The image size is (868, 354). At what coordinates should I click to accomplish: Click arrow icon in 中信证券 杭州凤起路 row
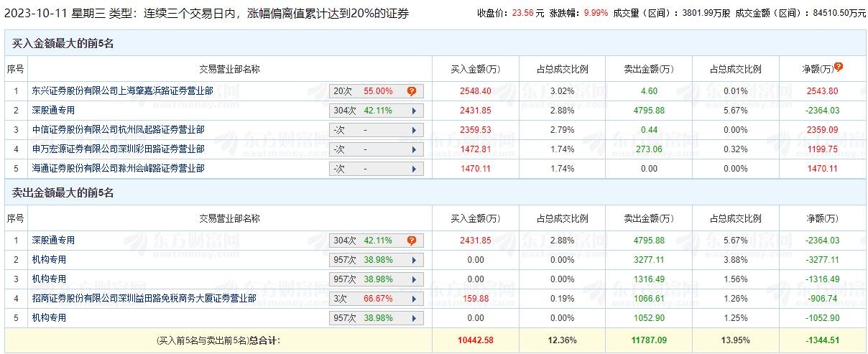[414, 130]
